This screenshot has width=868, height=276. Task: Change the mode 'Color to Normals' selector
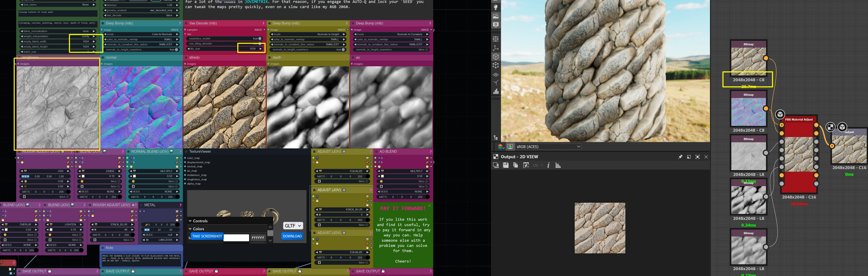[142, 34]
